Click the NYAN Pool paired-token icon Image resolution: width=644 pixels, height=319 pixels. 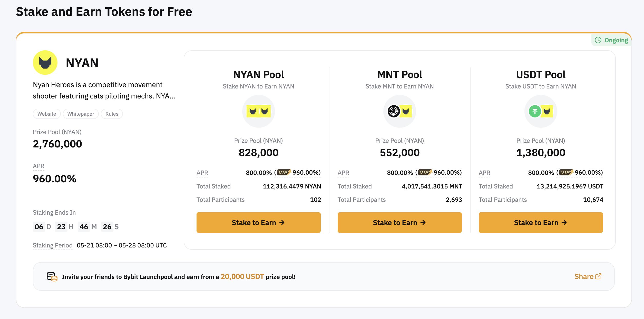258,111
